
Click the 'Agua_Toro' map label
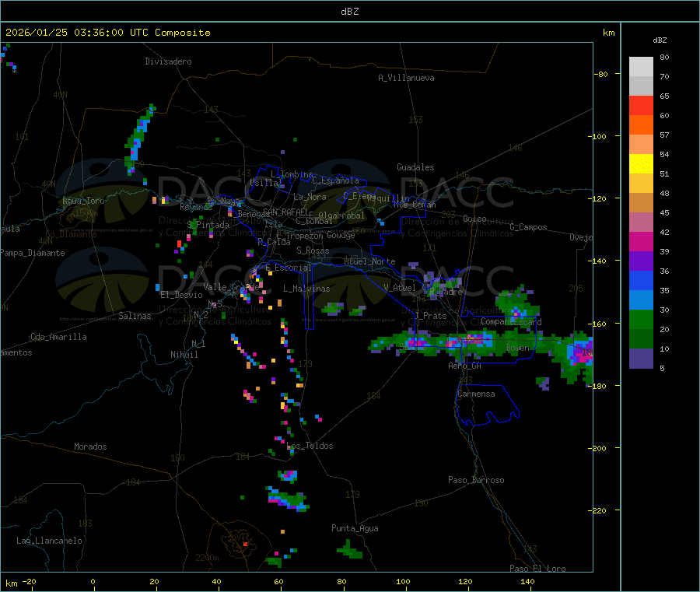pos(83,201)
